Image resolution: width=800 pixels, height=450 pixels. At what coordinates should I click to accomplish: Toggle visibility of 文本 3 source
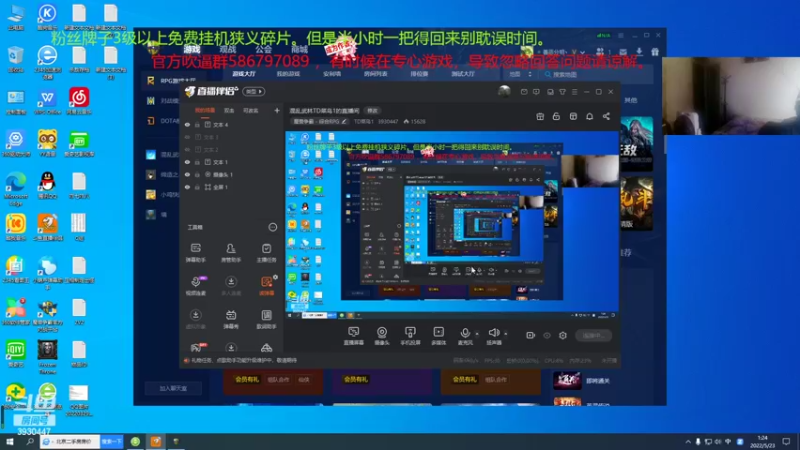click(x=187, y=137)
